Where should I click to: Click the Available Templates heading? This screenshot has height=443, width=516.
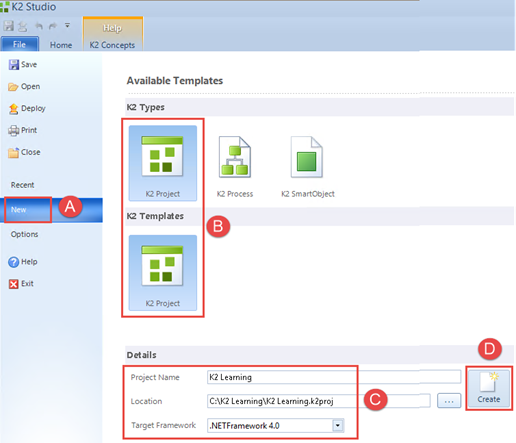tap(175, 81)
